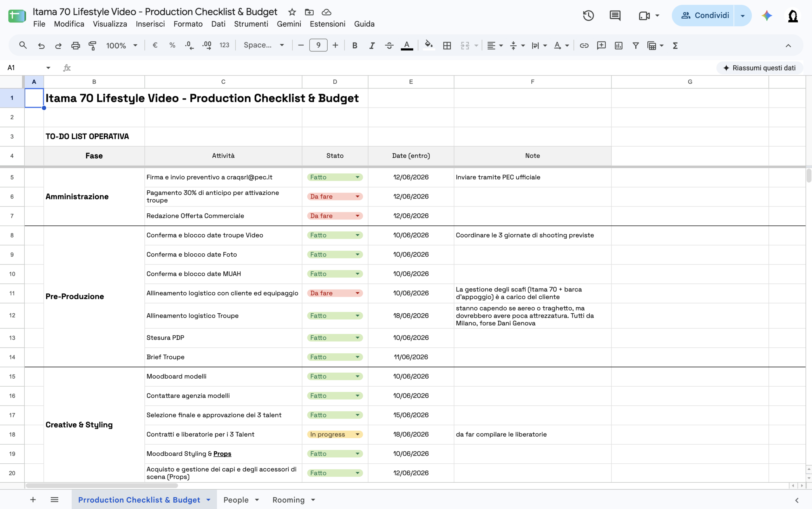Open Sheets home from logo
The image size is (812, 509).
[x=17, y=16]
